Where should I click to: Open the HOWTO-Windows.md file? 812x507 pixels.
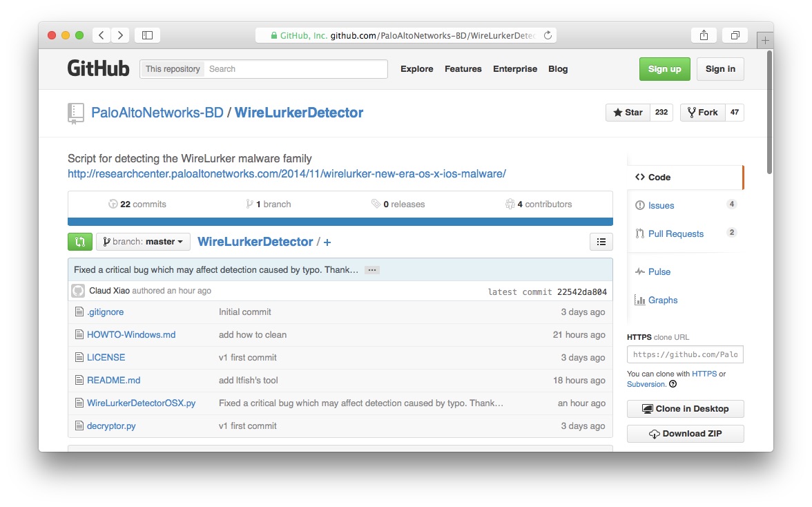click(131, 334)
